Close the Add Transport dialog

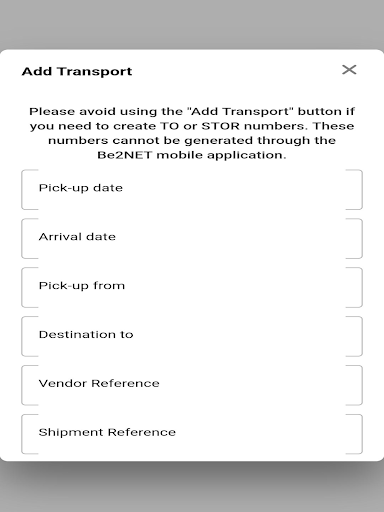[349, 70]
